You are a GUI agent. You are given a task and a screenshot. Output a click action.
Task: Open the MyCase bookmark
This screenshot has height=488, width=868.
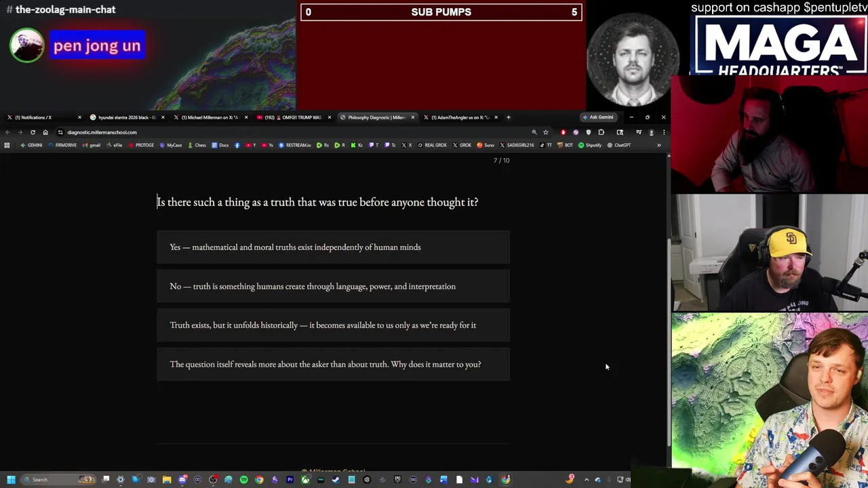(171, 145)
